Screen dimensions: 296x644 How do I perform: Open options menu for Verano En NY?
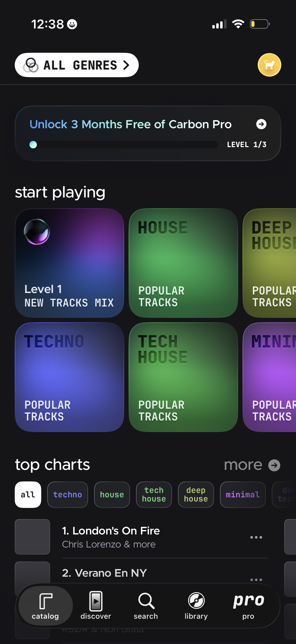pos(256,579)
